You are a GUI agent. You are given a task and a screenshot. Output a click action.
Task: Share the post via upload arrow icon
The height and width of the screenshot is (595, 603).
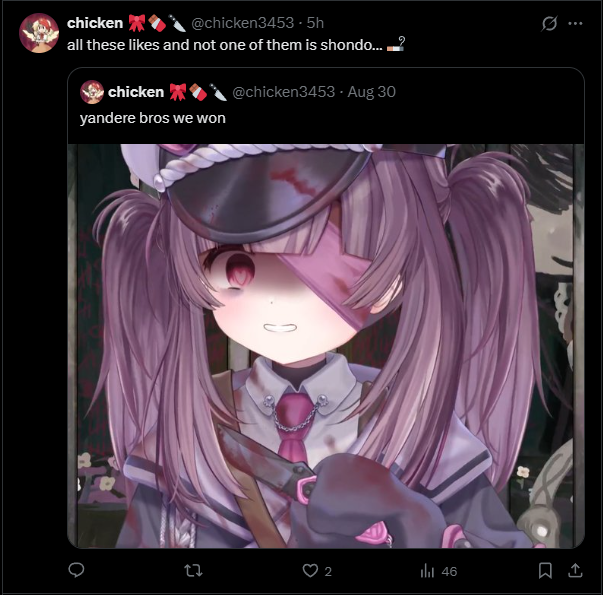[x=575, y=570]
